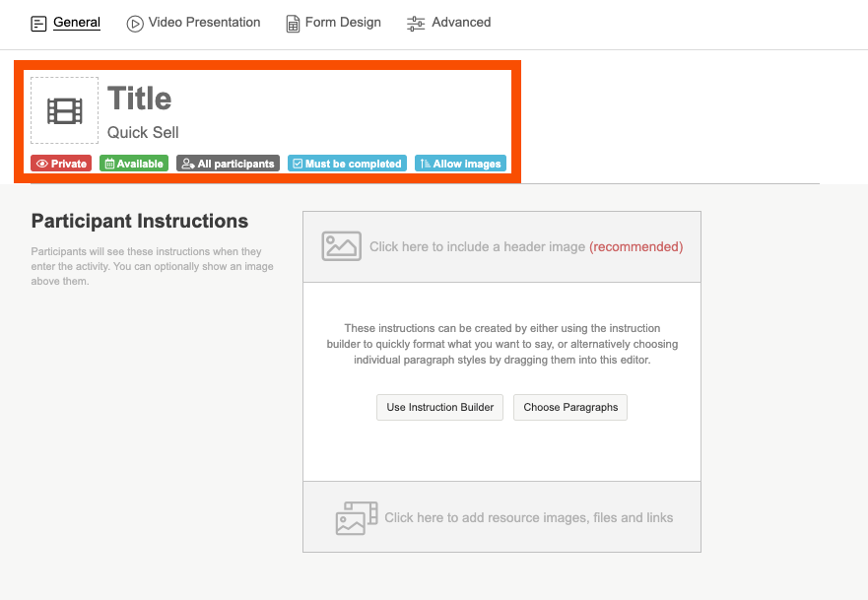Click the resource images gallery icon
Screen dimensions: 868x600
coord(356,517)
